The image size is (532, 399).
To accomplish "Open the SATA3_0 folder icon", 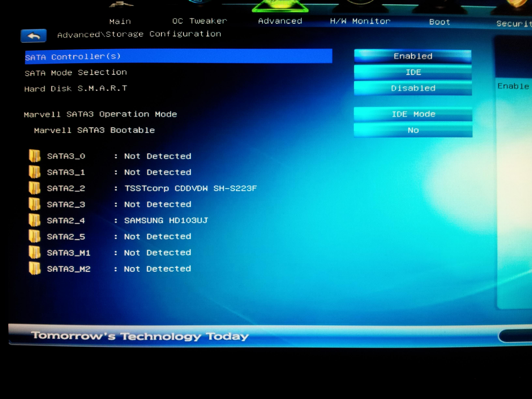I will (34, 156).
